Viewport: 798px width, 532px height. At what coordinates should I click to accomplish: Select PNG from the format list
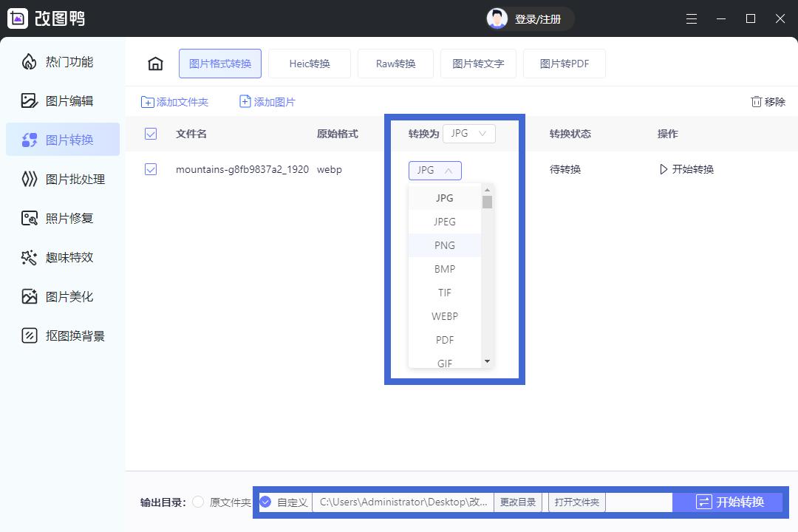pyautogui.click(x=444, y=245)
